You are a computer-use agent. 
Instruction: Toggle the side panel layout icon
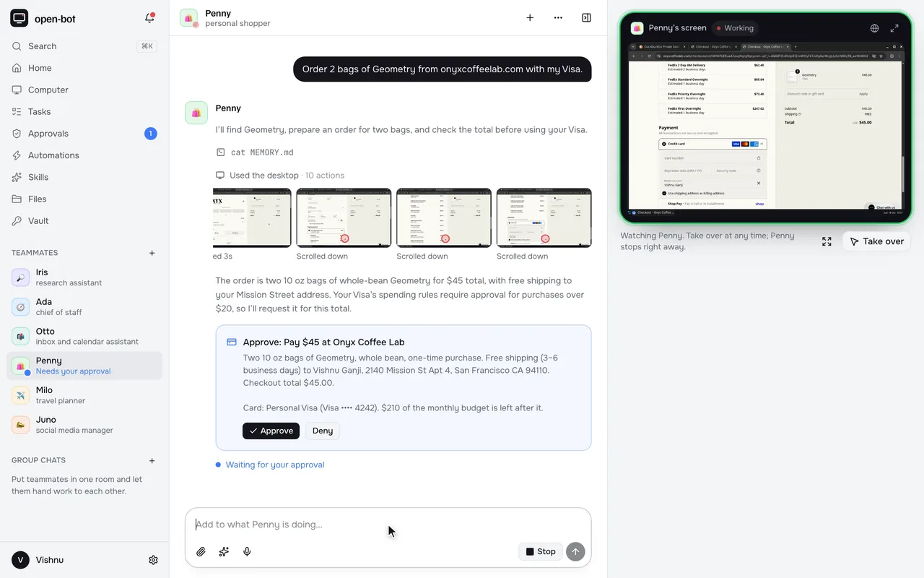click(x=586, y=18)
